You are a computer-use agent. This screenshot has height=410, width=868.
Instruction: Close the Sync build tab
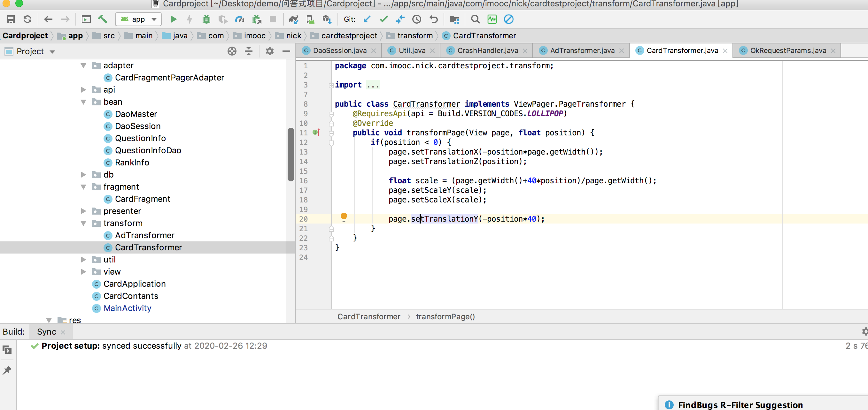63,332
